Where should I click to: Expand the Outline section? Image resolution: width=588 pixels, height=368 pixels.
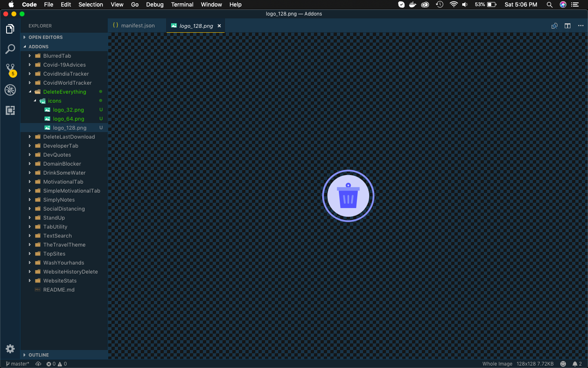pyautogui.click(x=64, y=355)
